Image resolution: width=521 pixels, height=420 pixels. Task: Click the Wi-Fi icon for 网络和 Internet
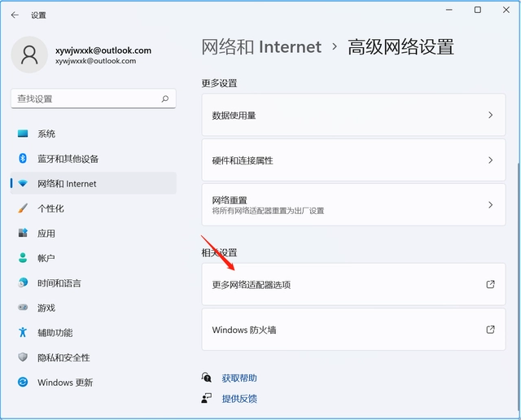click(x=23, y=183)
